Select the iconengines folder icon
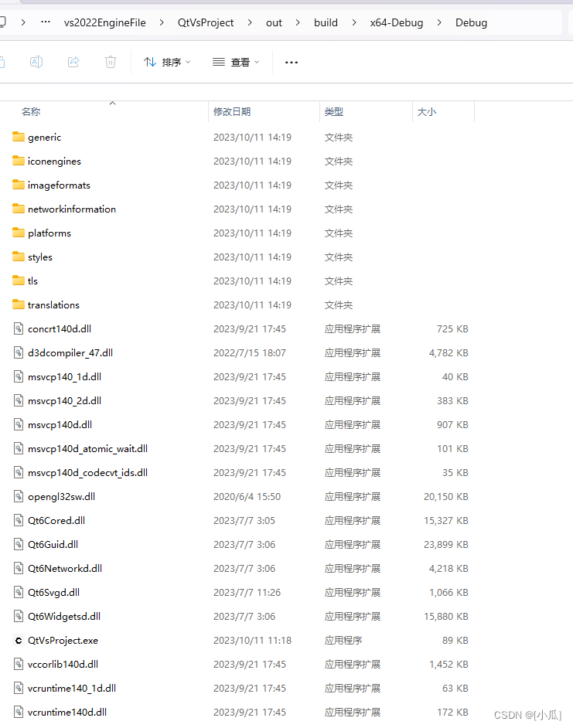The height and width of the screenshot is (728, 573). (19, 161)
